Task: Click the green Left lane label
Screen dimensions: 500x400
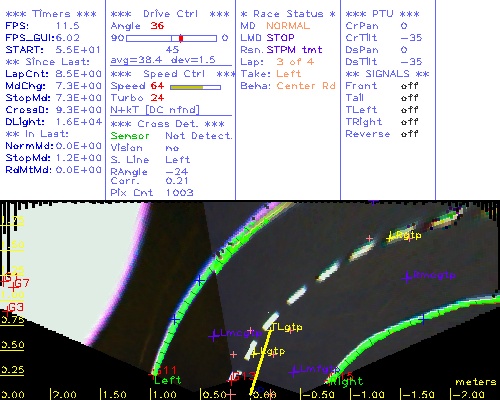Action: click(168, 380)
